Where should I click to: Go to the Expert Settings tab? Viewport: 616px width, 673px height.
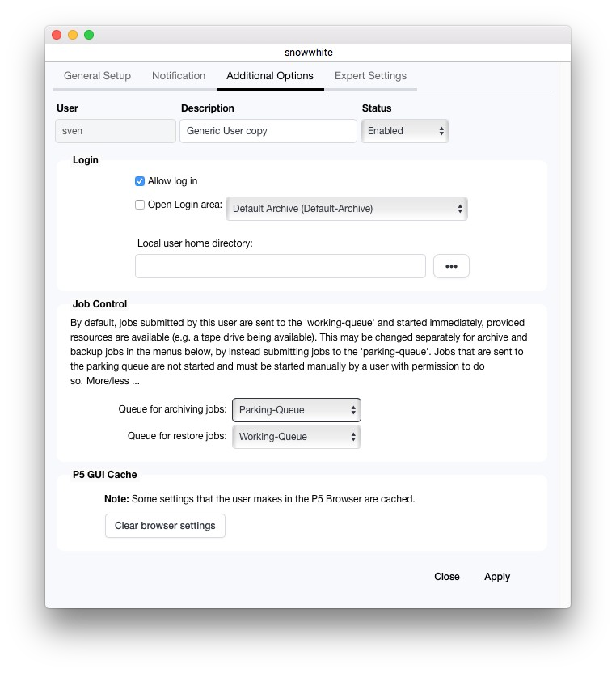pyautogui.click(x=370, y=76)
